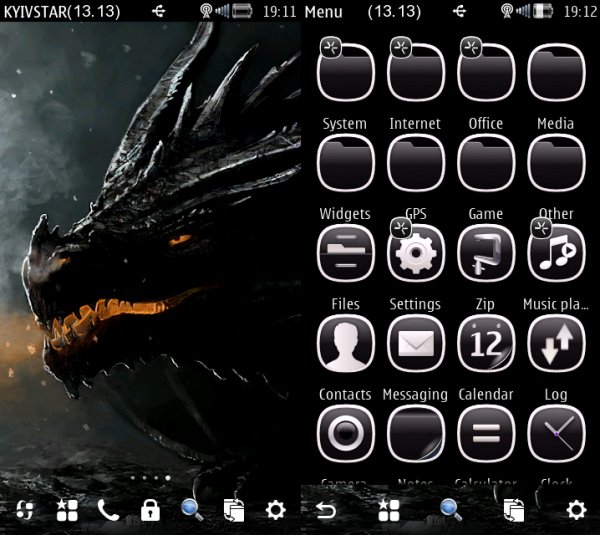Open the Messaging envelope app

(416, 343)
